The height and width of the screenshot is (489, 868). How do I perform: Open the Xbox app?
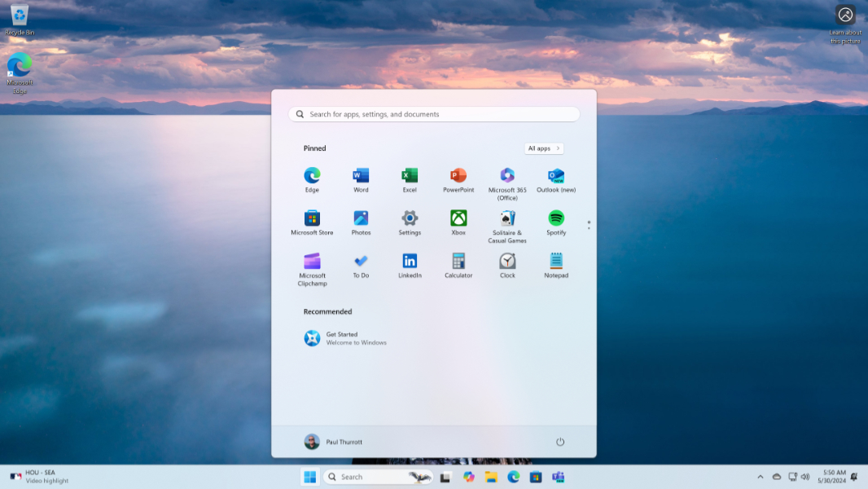pos(458,218)
